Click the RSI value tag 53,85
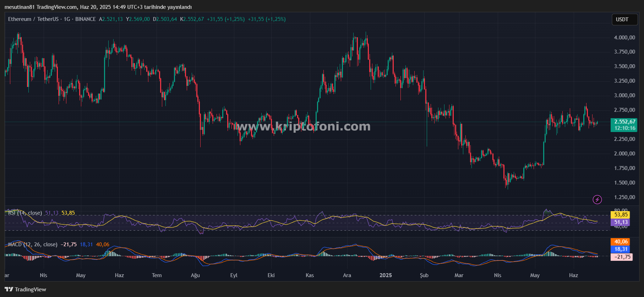The width and height of the screenshot is (644, 297). point(620,215)
